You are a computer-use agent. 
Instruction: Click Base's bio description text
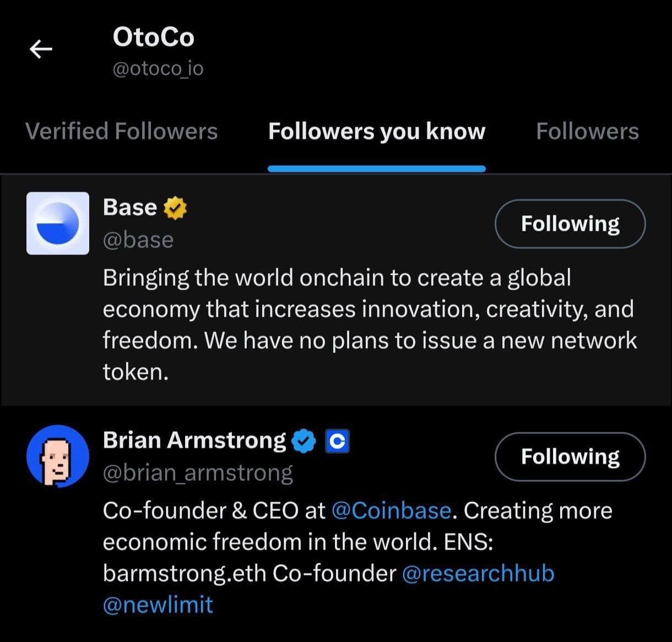click(369, 325)
